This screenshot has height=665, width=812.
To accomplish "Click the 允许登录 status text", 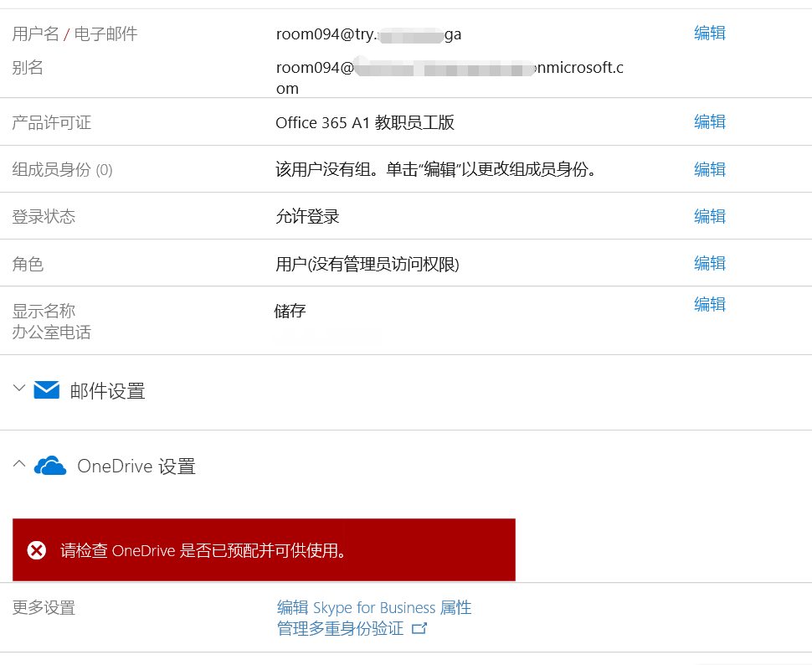I will pos(307,216).
